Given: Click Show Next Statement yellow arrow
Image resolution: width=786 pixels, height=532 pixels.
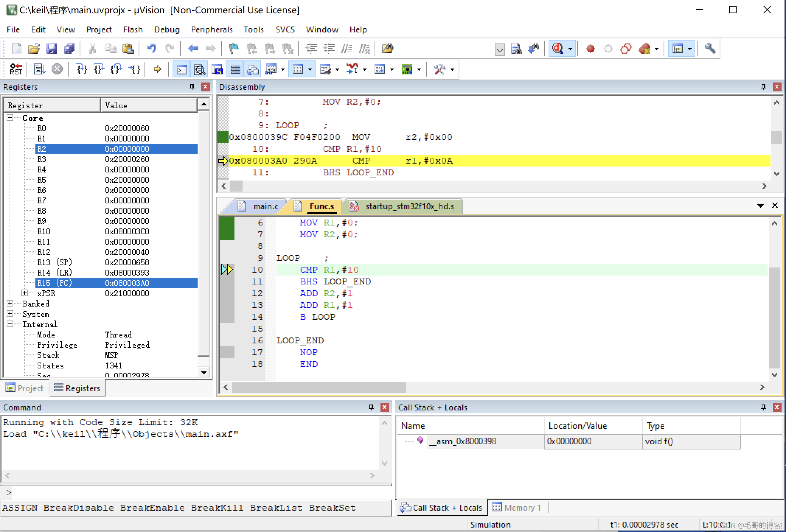Looking at the screenshot, I should coord(158,69).
